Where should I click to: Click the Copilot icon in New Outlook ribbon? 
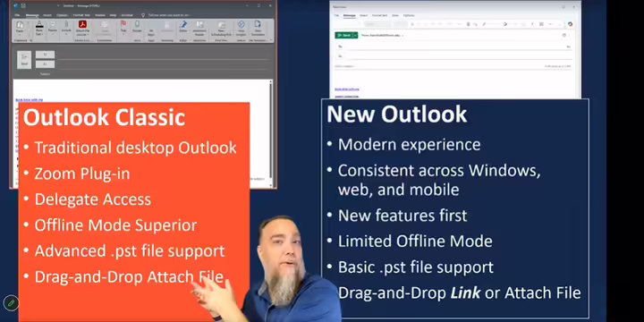(570, 24)
